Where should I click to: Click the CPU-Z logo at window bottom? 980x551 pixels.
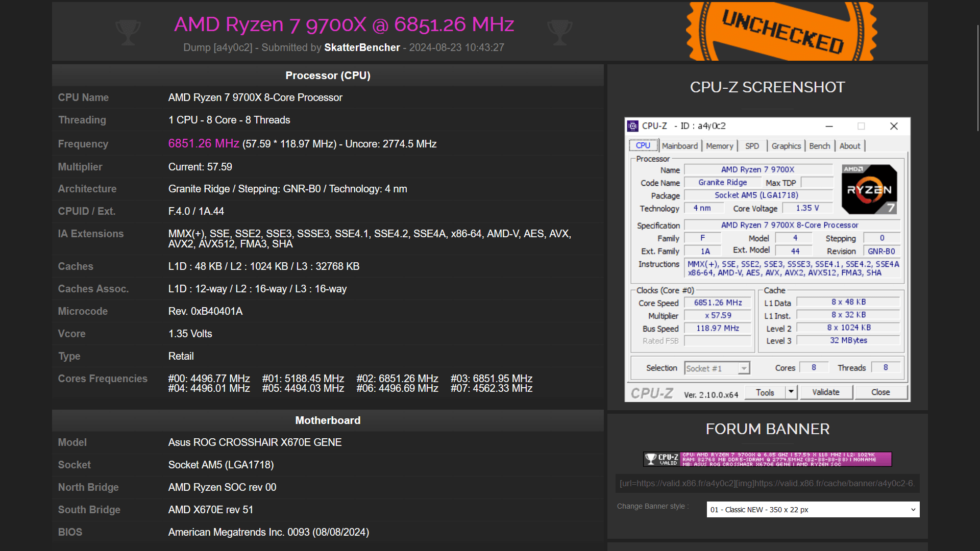pyautogui.click(x=652, y=393)
